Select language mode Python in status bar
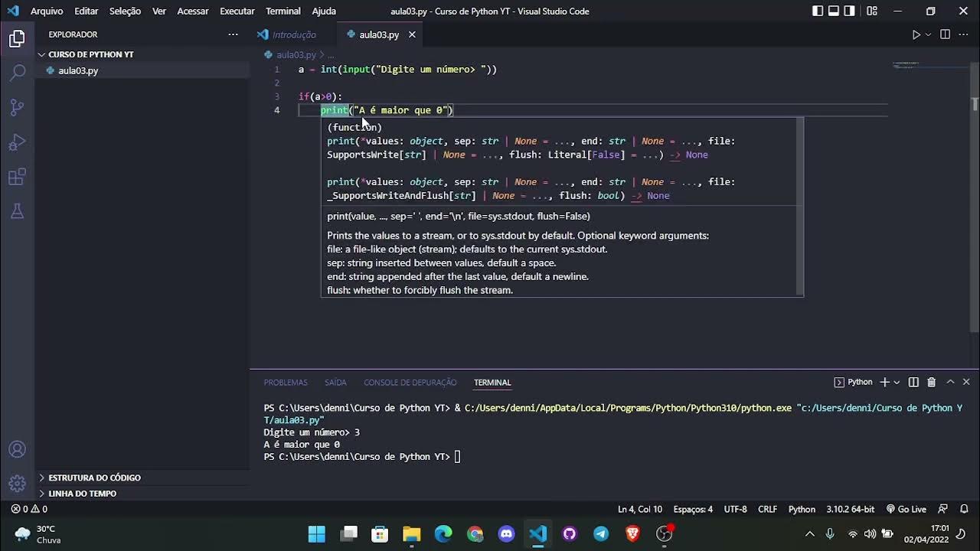980x551 pixels. [x=802, y=509]
